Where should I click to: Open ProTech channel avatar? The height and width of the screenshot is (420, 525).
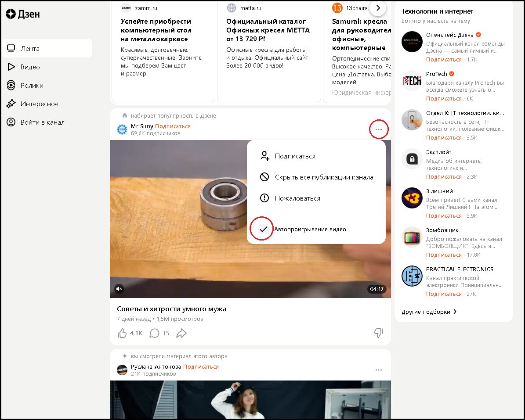(412, 81)
